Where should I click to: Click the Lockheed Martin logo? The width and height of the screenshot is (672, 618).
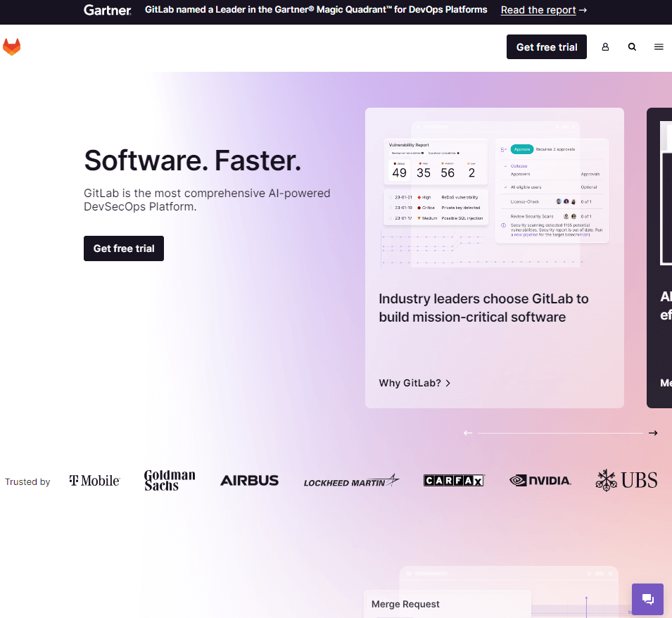(x=350, y=481)
